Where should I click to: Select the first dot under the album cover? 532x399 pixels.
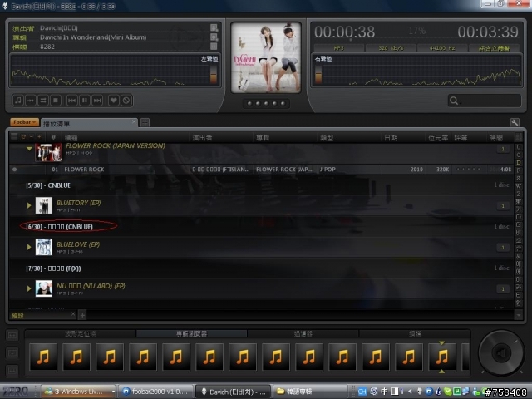[x=249, y=103]
